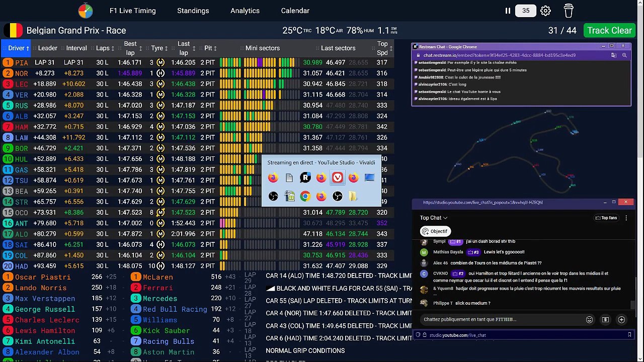Click NOR's hard tyre icon

point(160,73)
